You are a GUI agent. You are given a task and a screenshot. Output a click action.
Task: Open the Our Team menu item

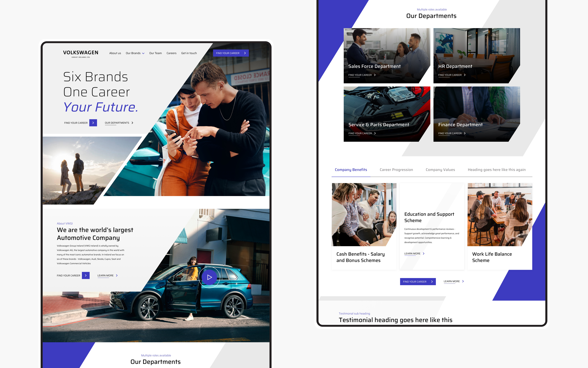pyautogui.click(x=155, y=53)
